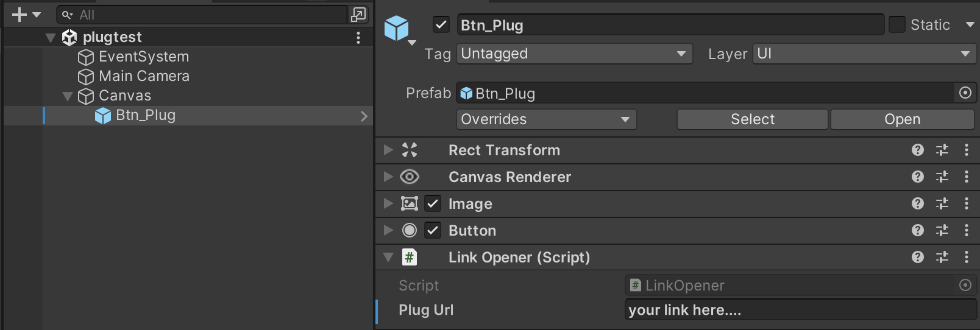Viewport: 980px width, 330px height.
Task: Enable the Static checkbox
Action: [x=897, y=25]
